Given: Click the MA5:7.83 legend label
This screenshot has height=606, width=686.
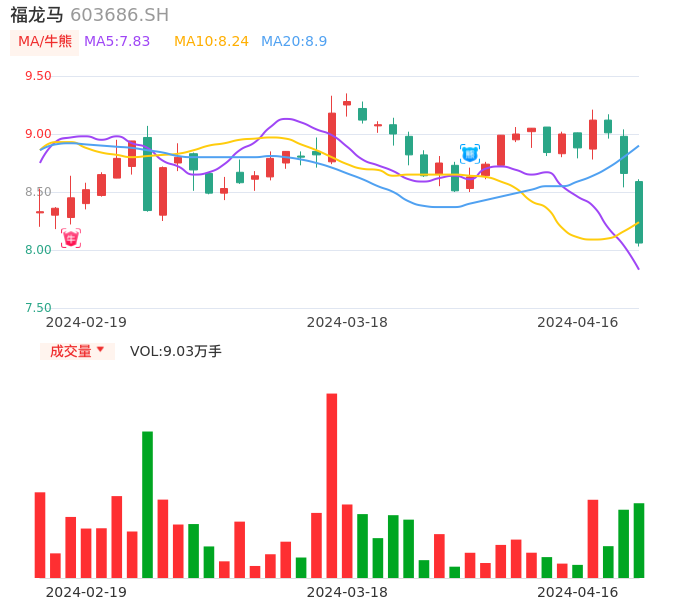Looking at the screenshot, I should click(x=117, y=42).
